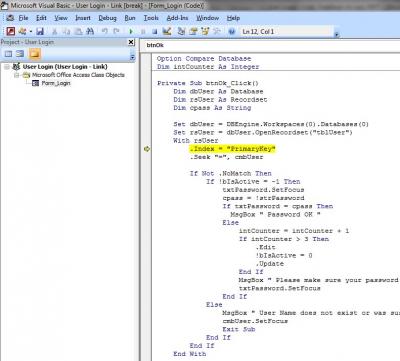
Task: Open the Edit menu
Action: [41, 18]
